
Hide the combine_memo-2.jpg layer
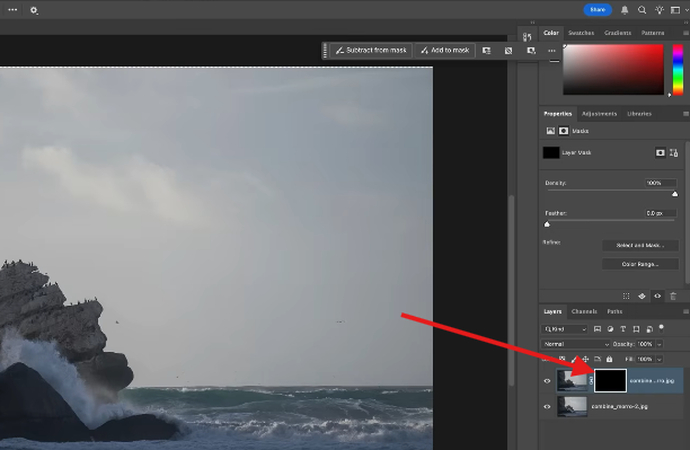[547, 406]
